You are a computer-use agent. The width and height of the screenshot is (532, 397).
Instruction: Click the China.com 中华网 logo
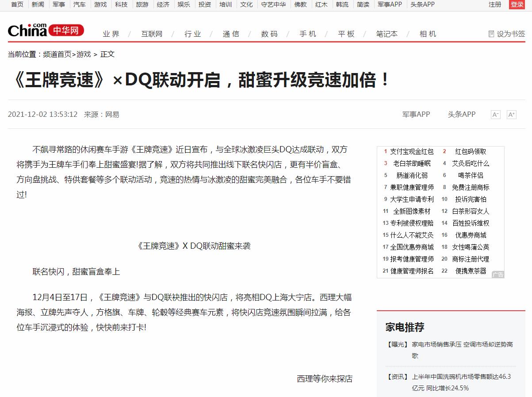tap(46, 30)
